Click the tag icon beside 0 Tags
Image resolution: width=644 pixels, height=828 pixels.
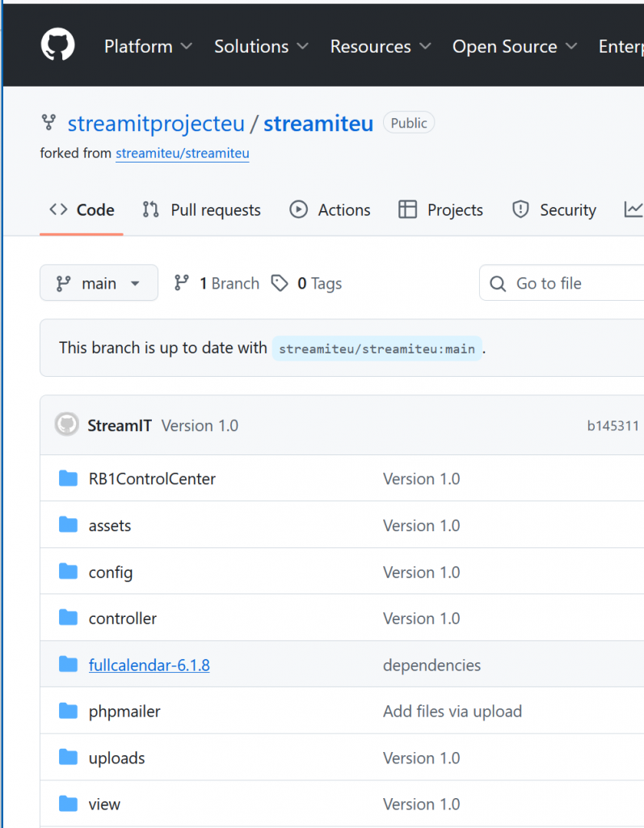point(280,284)
